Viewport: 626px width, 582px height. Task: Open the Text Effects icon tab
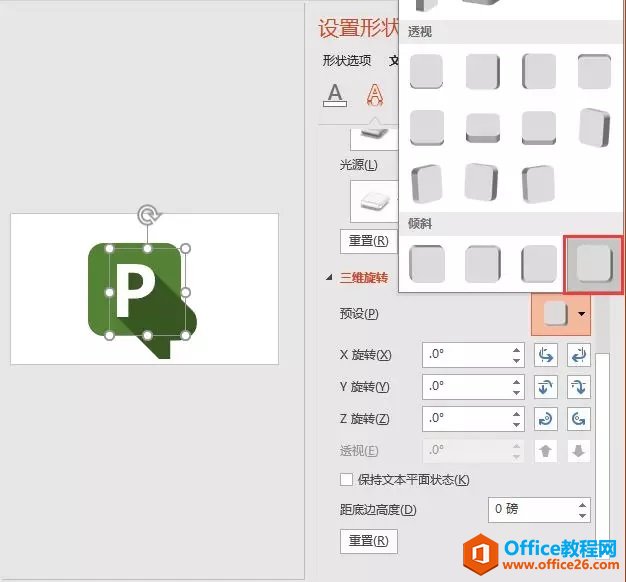(375, 94)
